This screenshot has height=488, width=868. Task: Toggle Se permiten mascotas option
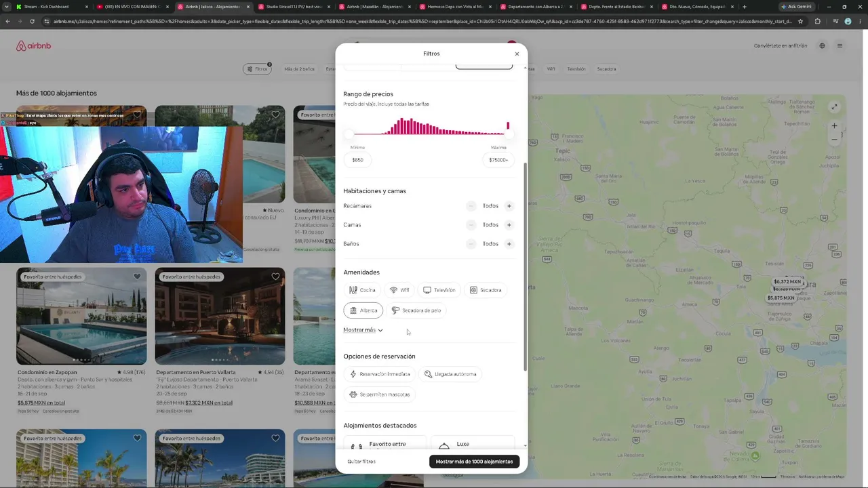[x=379, y=394]
